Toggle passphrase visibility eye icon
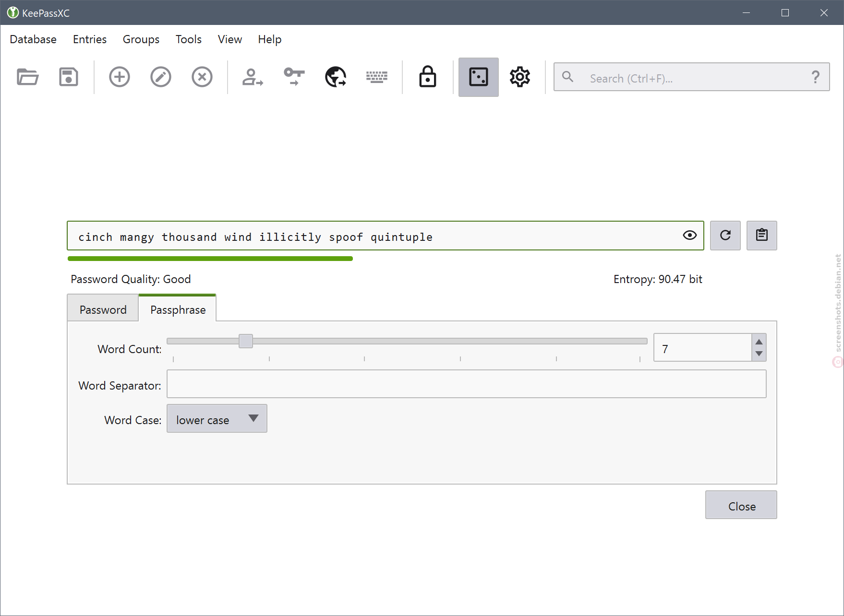This screenshot has width=844, height=616. click(x=690, y=235)
